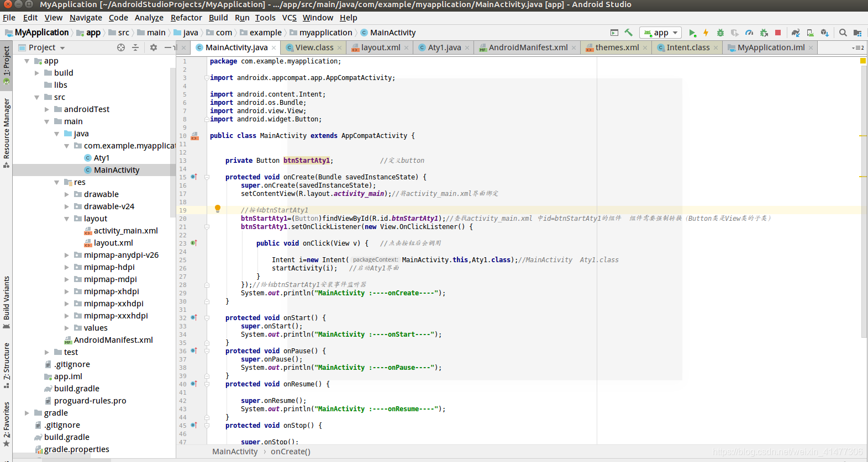Screen dimensions: 868x462
Task: Collapse the res folder arrow
Action: tap(57, 182)
